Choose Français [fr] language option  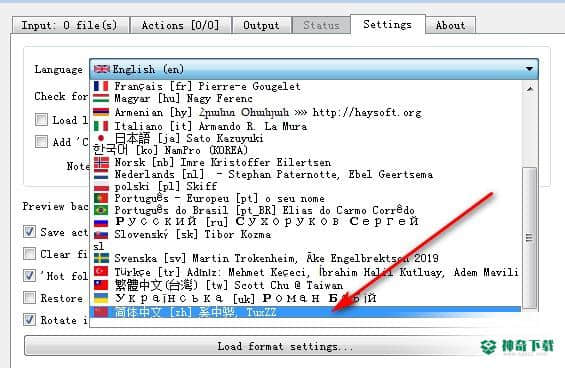pyautogui.click(x=306, y=86)
